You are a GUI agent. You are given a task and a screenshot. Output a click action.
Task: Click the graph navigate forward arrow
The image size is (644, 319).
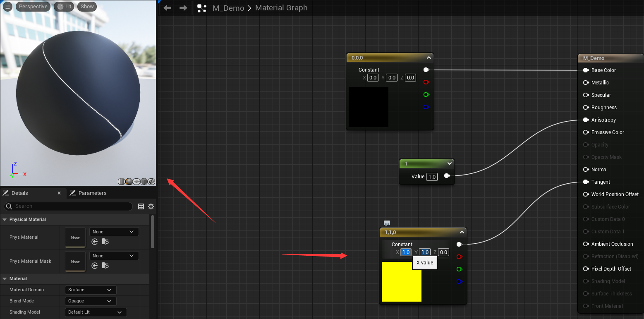pyautogui.click(x=183, y=8)
